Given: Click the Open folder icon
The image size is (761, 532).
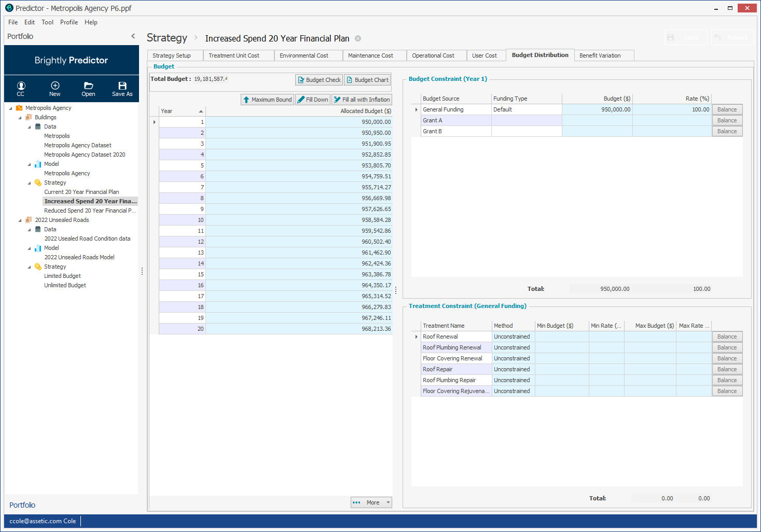Looking at the screenshot, I should 89,89.
